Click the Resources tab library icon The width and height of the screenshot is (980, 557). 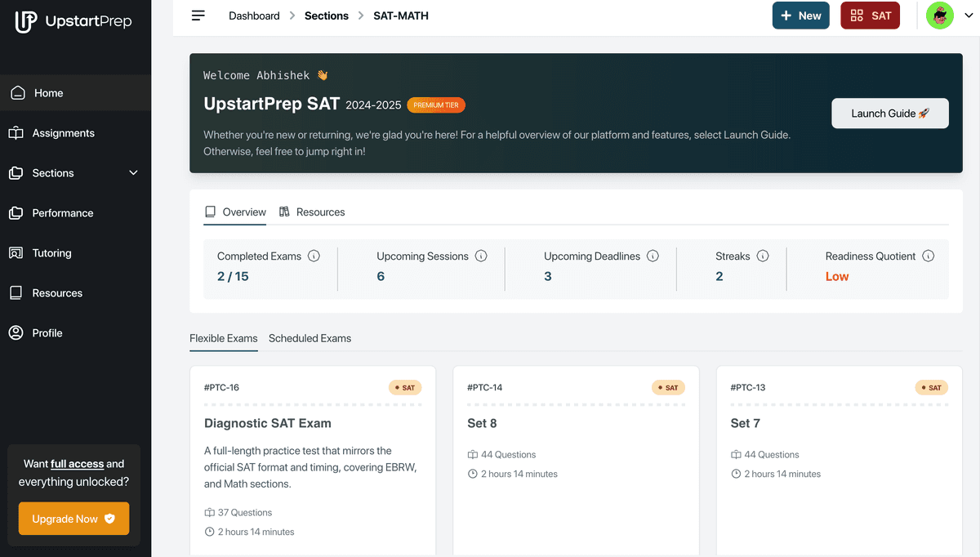pos(284,212)
